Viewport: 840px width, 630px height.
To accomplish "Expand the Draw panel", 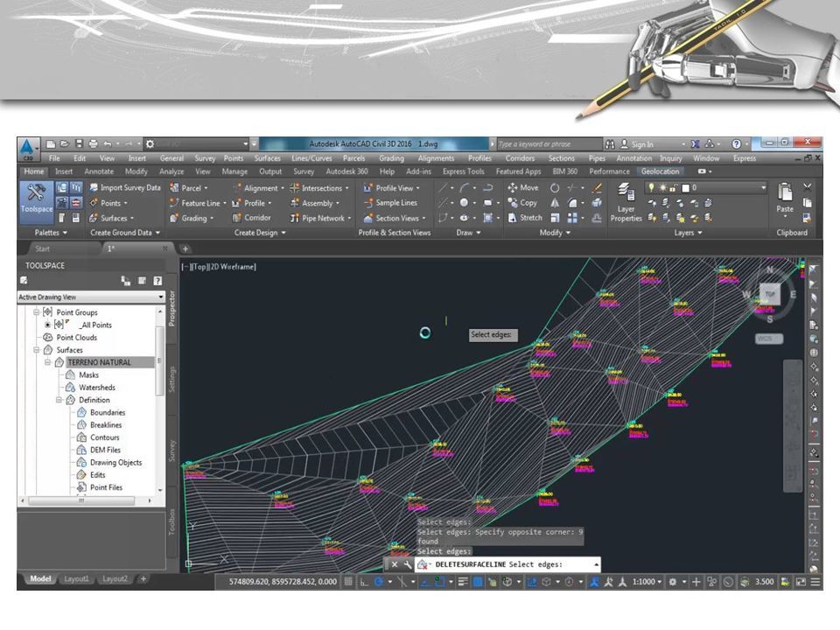I will coord(468,233).
